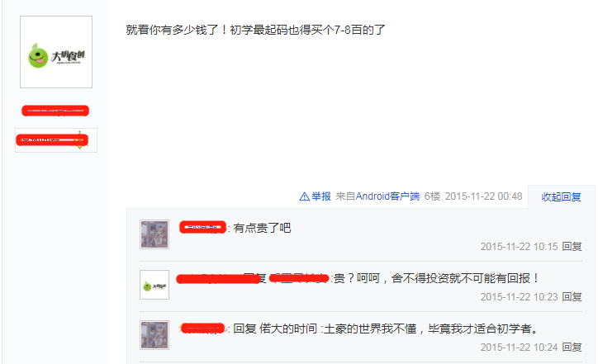Open mentioned blue user link before 贵？呵呵

click(299, 278)
